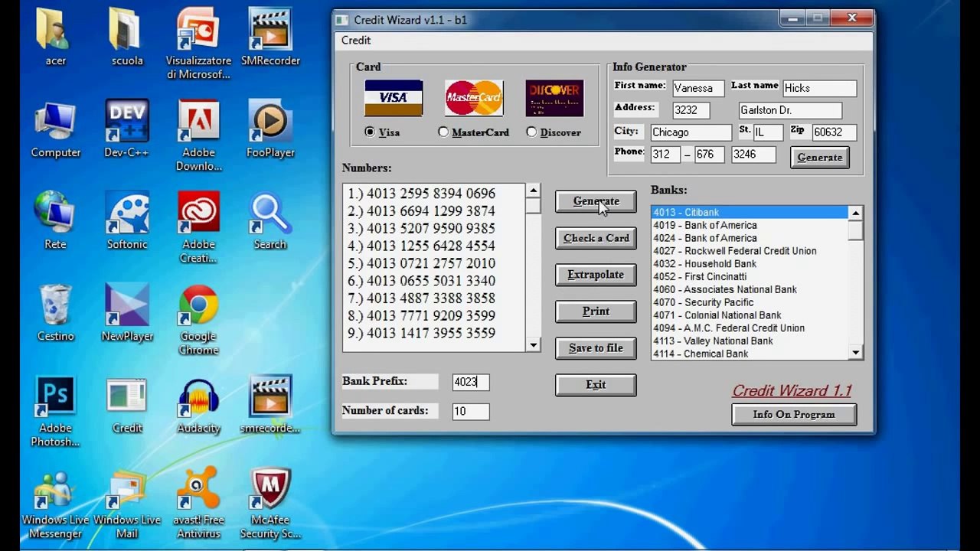Click the Last name field with Hicks

(818, 88)
